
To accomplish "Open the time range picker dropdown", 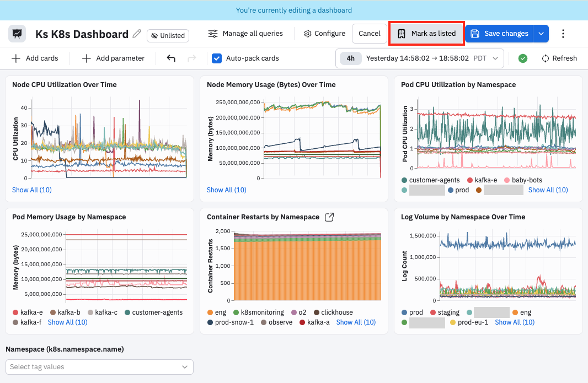I will coord(419,58).
